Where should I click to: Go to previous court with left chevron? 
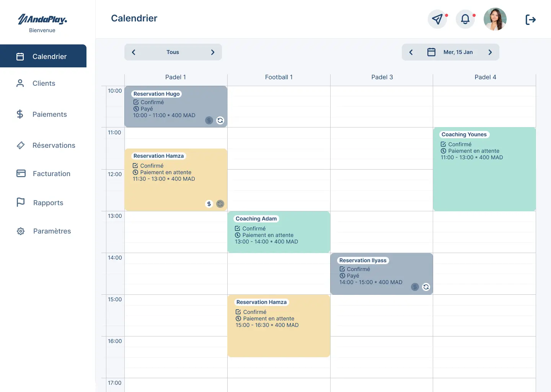(x=134, y=52)
